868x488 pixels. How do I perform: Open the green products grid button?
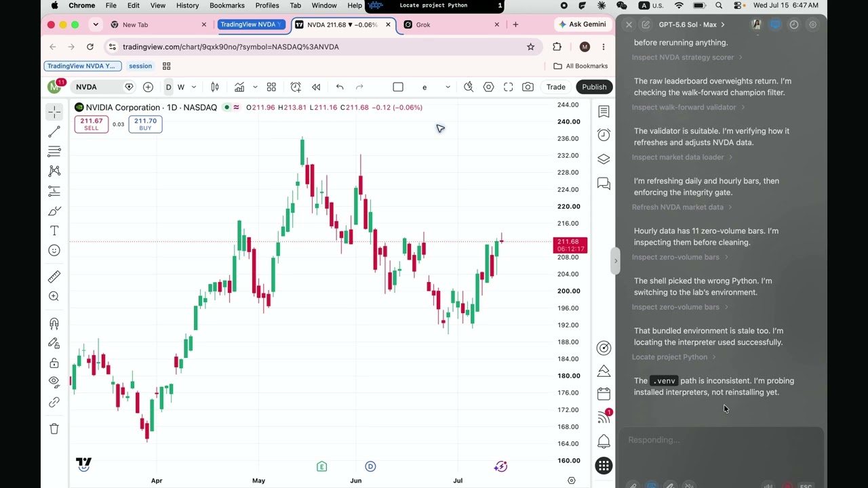click(604, 466)
